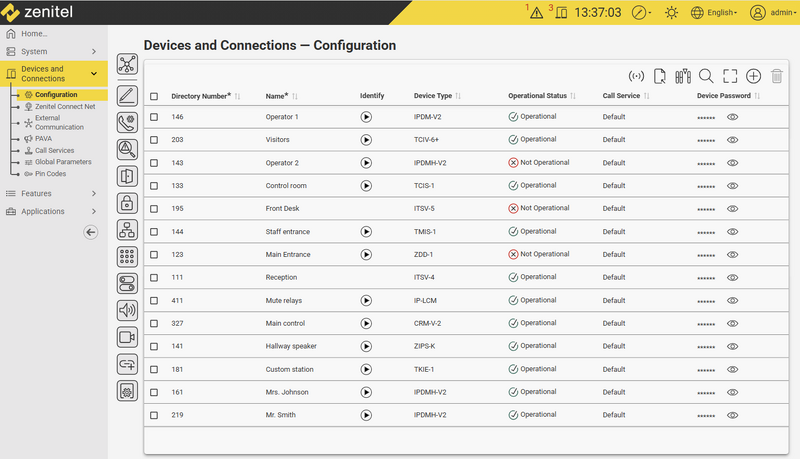Click the broadcast signal icon above table

point(636,76)
